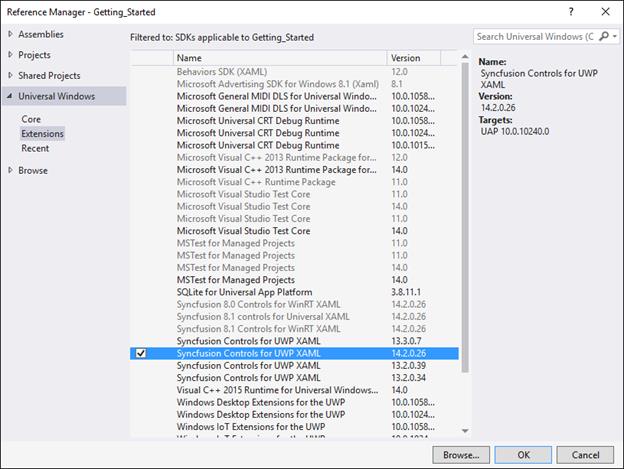Screen dimensions: 624x469
Task: Select Windows IoT Extensions for the UWP 10.0.1058
Action: pos(294,427)
